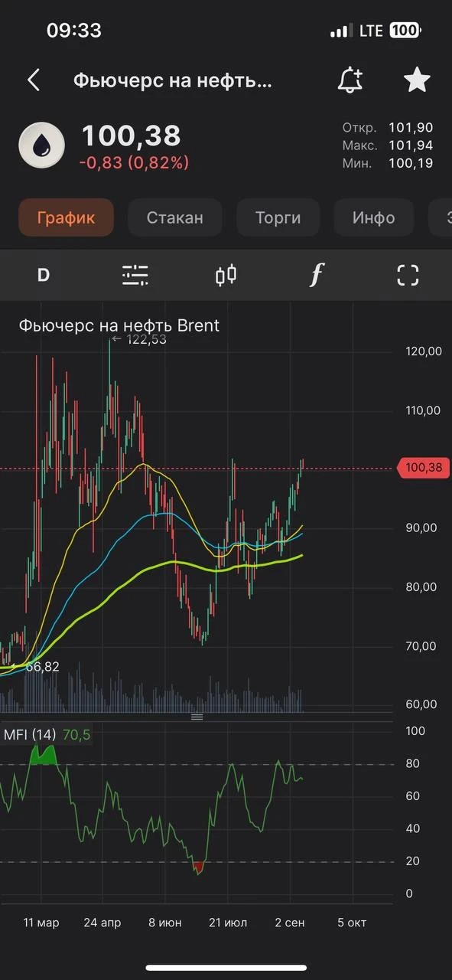The image size is (452, 980).
Task: Tap the 11 мар date label
Action: [x=41, y=923]
